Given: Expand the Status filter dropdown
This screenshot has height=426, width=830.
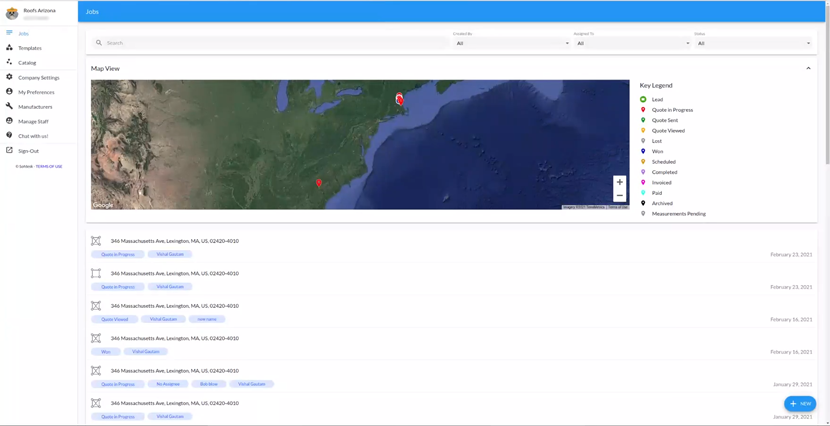Looking at the screenshot, I should pyautogui.click(x=753, y=43).
